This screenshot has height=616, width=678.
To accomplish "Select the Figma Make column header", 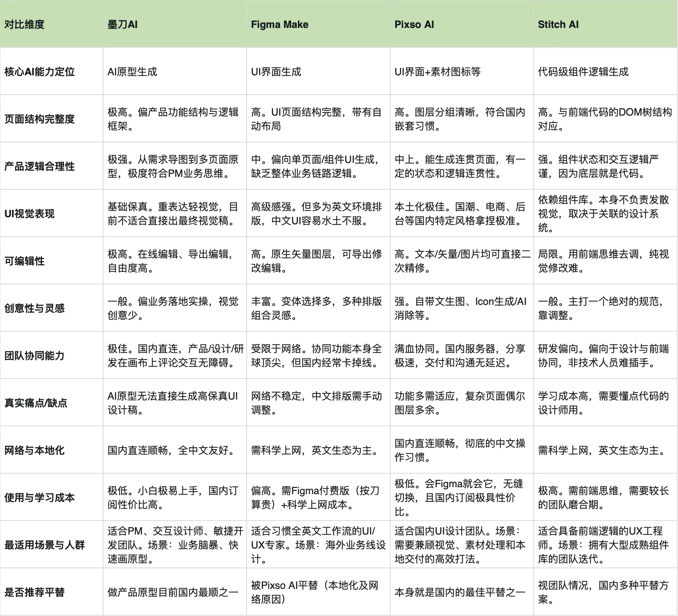I will [x=318, y=24].
